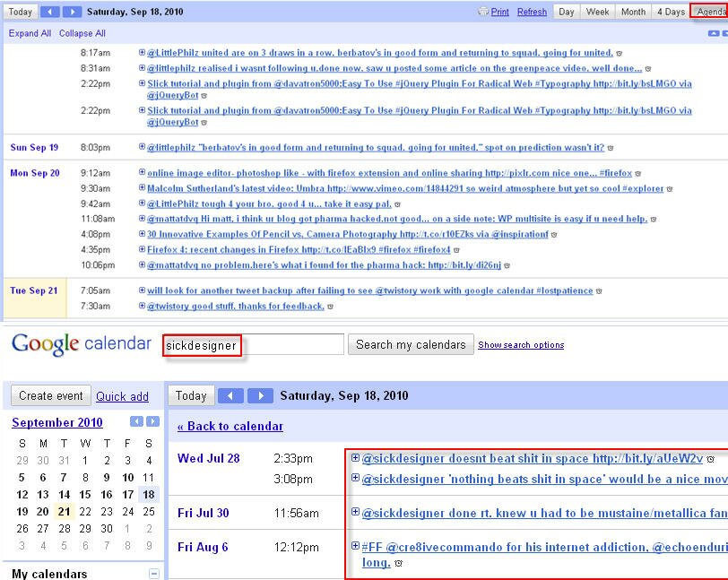Open the Print link

click(499, 12)
